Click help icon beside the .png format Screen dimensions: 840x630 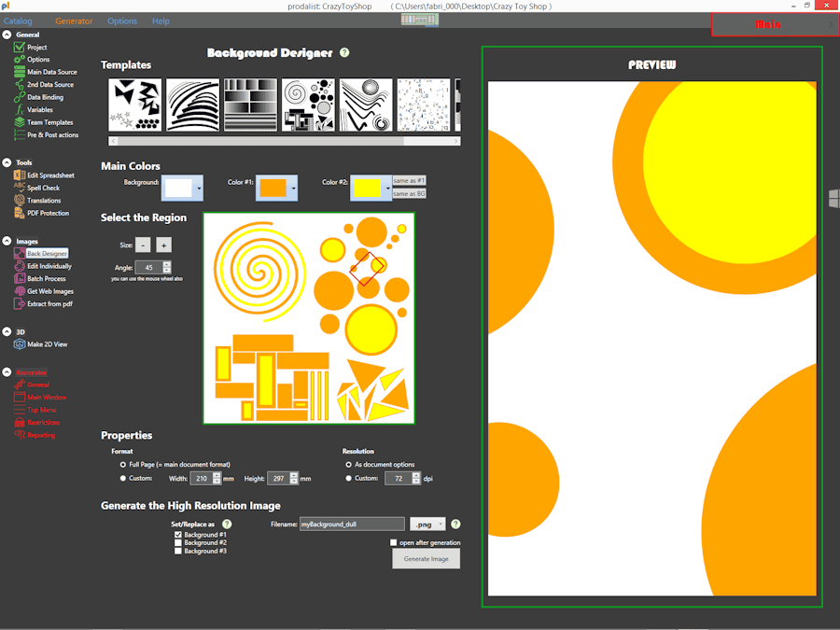click(455, 524)
